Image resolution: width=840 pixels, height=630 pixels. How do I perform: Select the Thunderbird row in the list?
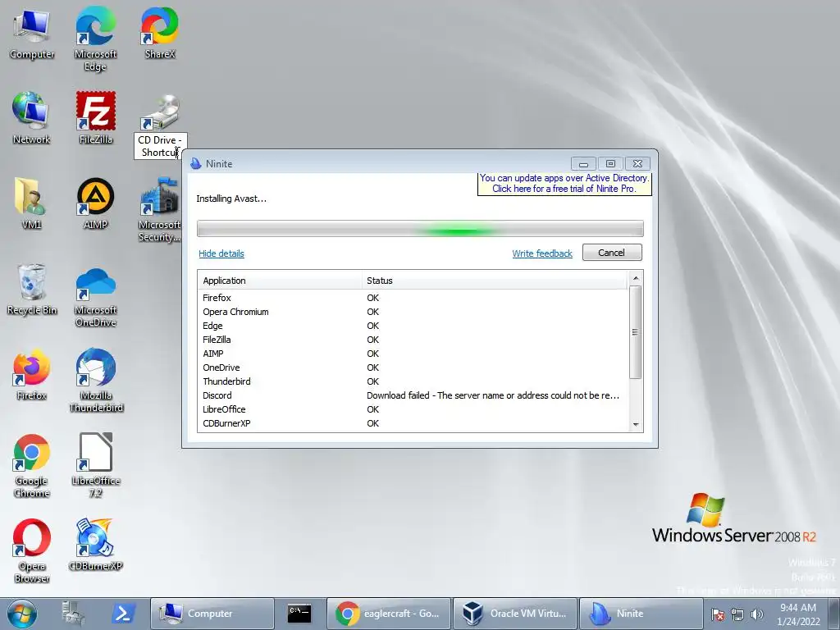click(x=413, y=381)
